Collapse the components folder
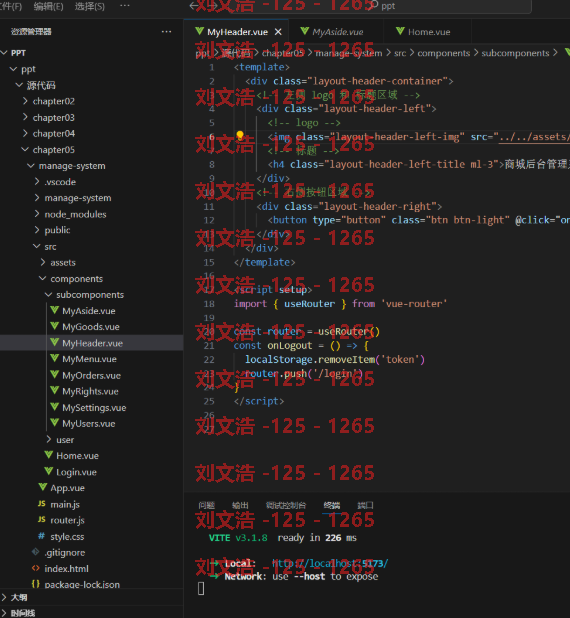The width and height of the screenshot is (570, 618). [43, 279]
